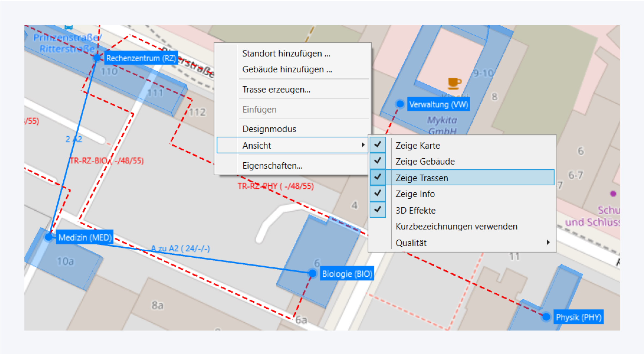Disable Zeige Trassen in view submenu
644x354 pixels.
421,178
